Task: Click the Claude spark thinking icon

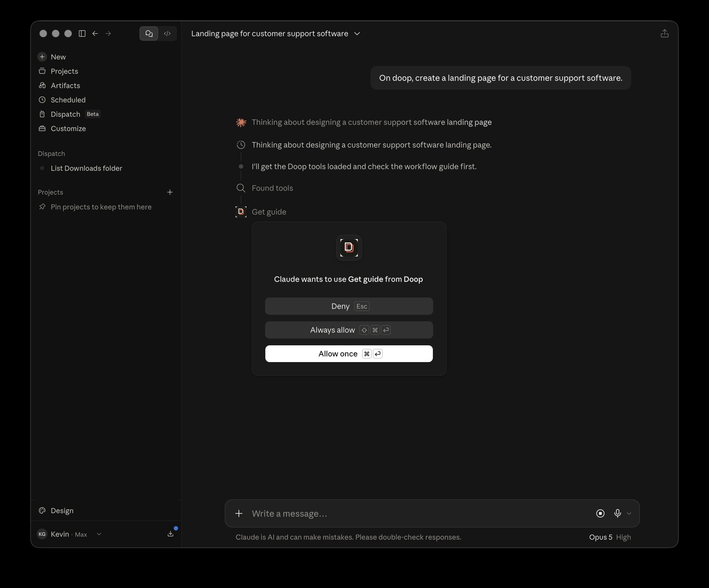Action: click(241, 122)
